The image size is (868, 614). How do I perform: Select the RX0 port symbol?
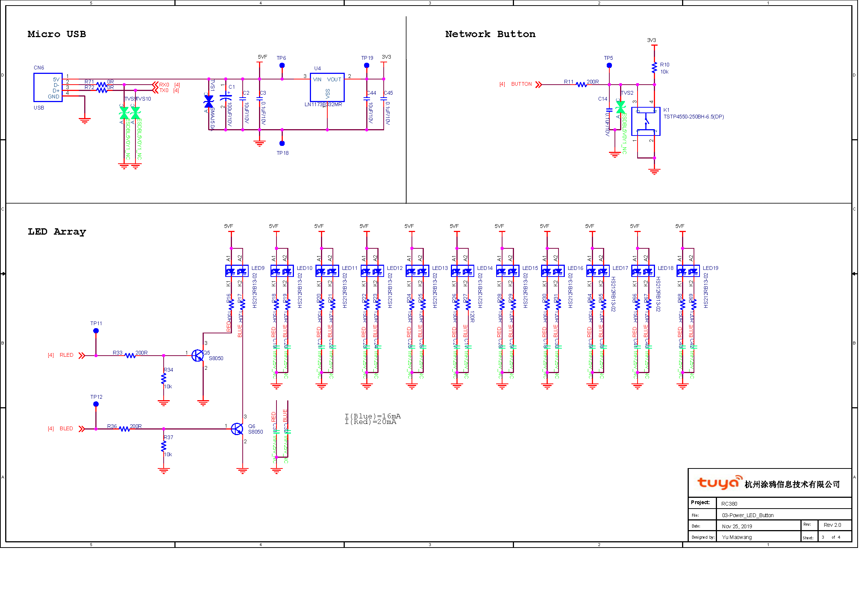click(x=155, y=85)
